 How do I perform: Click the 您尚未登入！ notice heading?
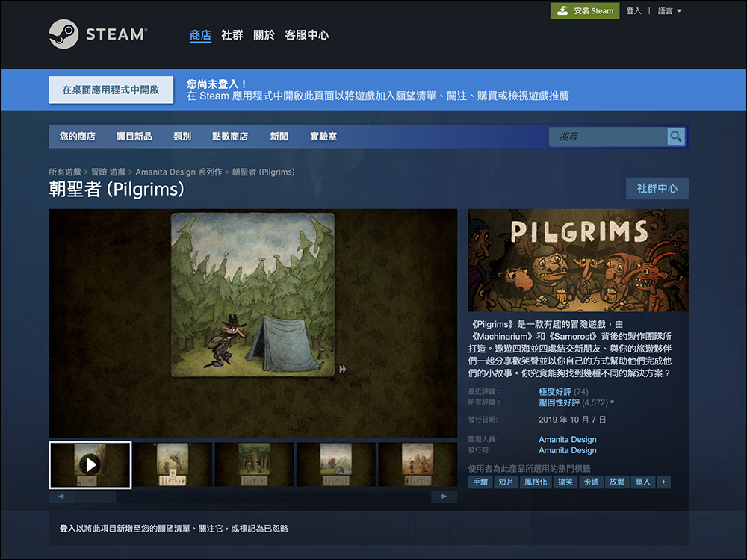[217, 84]
